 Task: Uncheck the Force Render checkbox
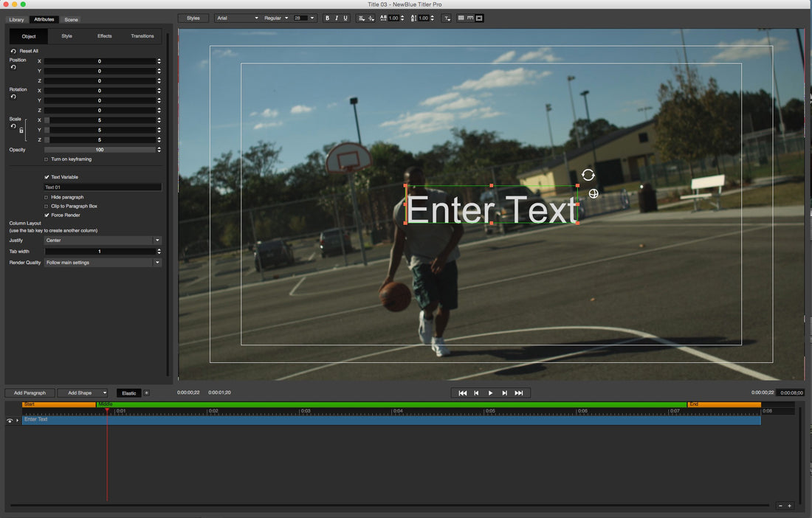(45, 215)
